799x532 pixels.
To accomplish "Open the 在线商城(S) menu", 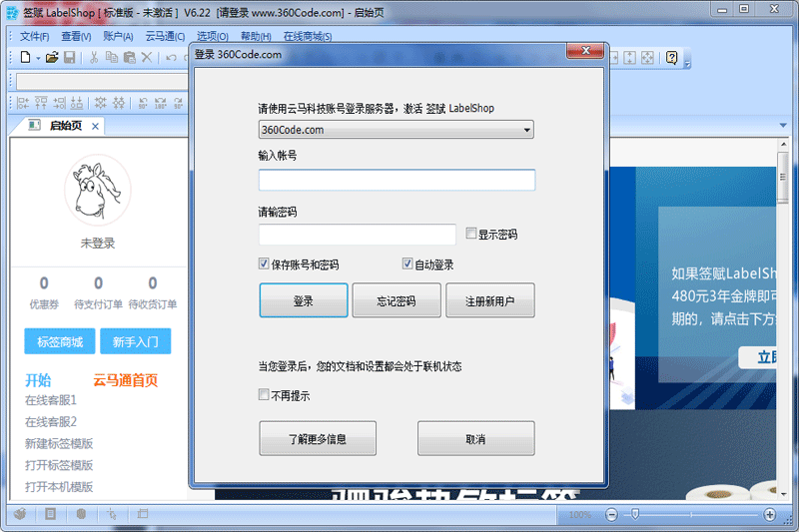I will (308, 36).
